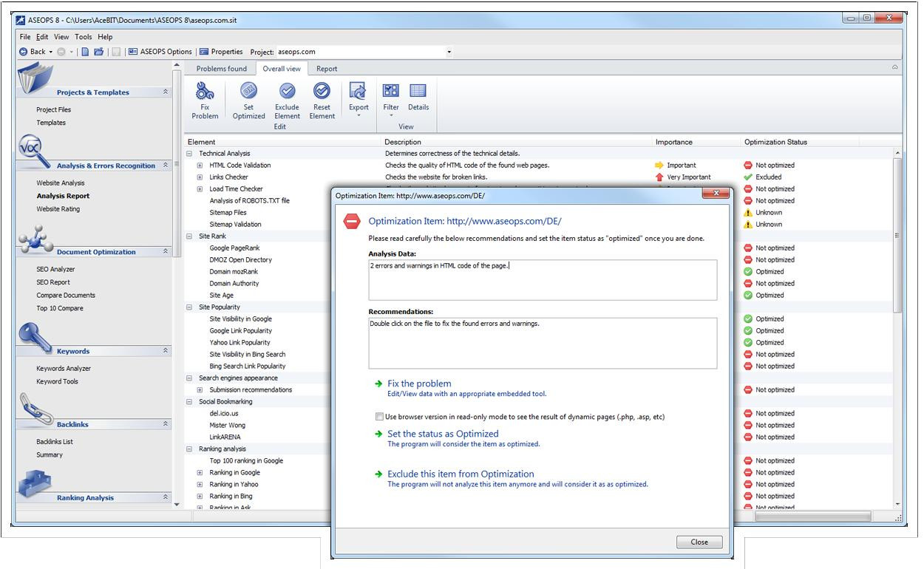Expand the Submission recommendations node

pos(200,390)
